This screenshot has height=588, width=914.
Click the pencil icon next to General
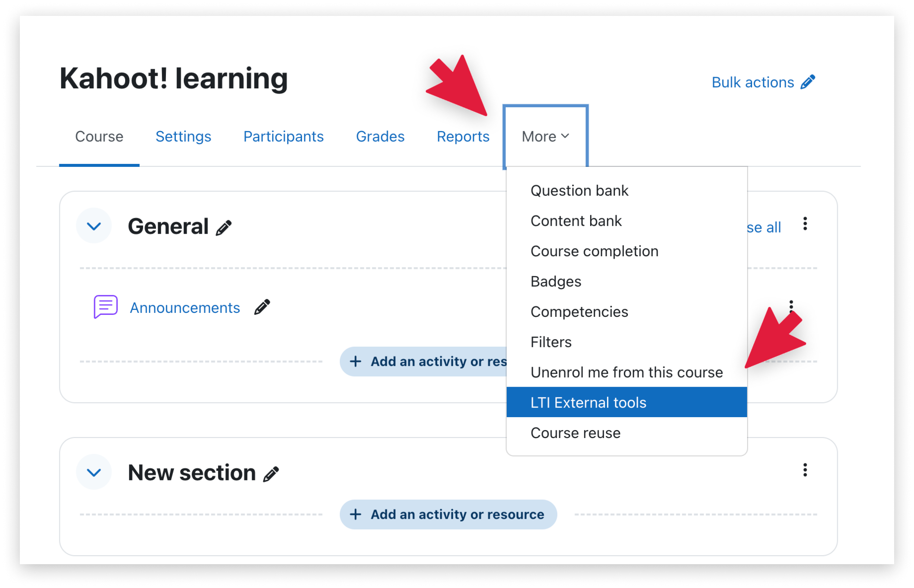pos(224,228)
